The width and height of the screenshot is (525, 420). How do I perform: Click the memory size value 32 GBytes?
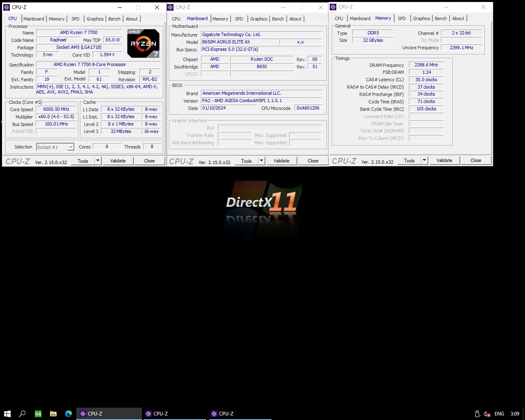(x=373, y=40)
